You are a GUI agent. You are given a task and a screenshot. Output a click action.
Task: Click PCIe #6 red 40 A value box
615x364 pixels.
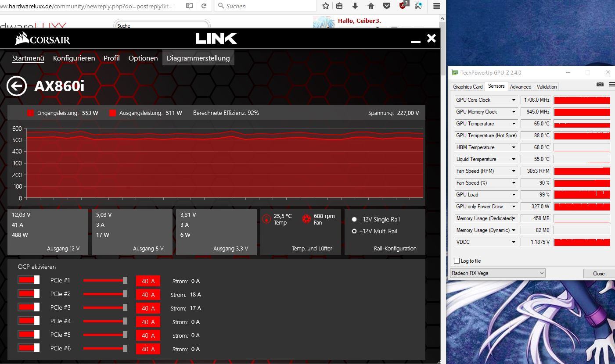148,349
